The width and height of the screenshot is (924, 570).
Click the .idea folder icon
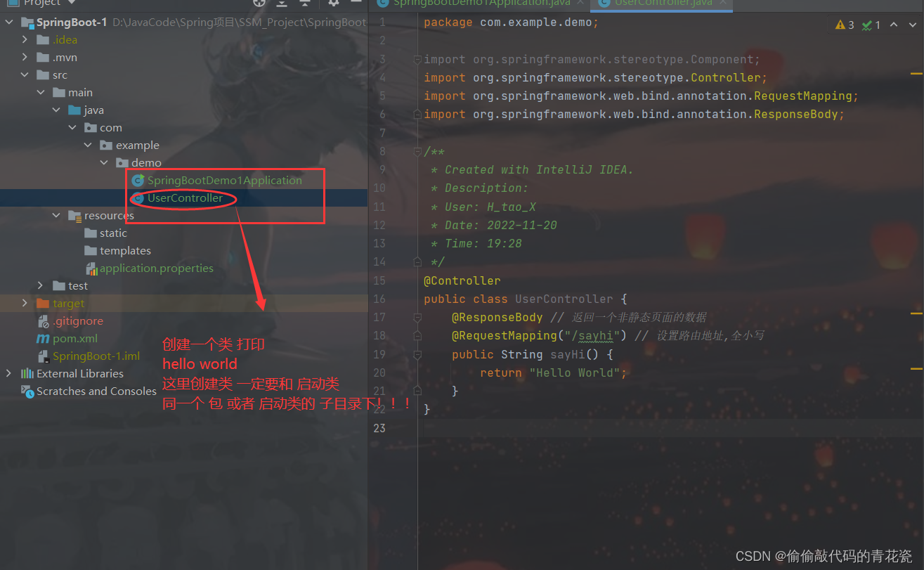[44, 40]
